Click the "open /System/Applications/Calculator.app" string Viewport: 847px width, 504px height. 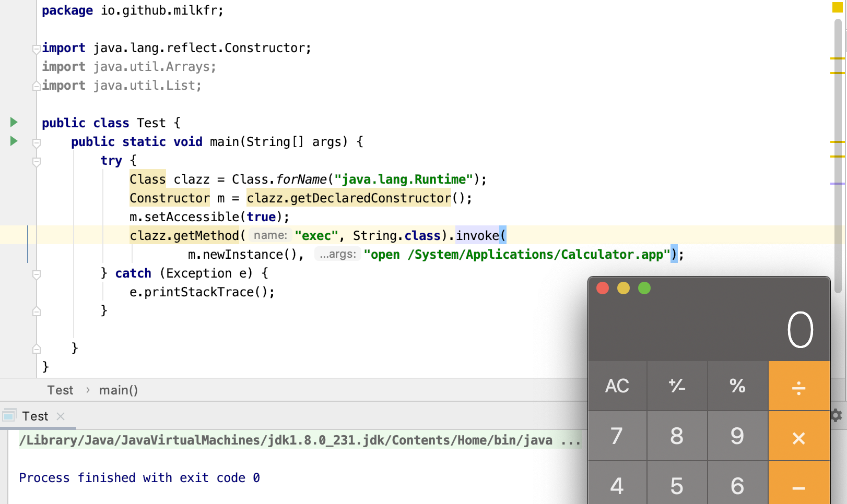517,254
